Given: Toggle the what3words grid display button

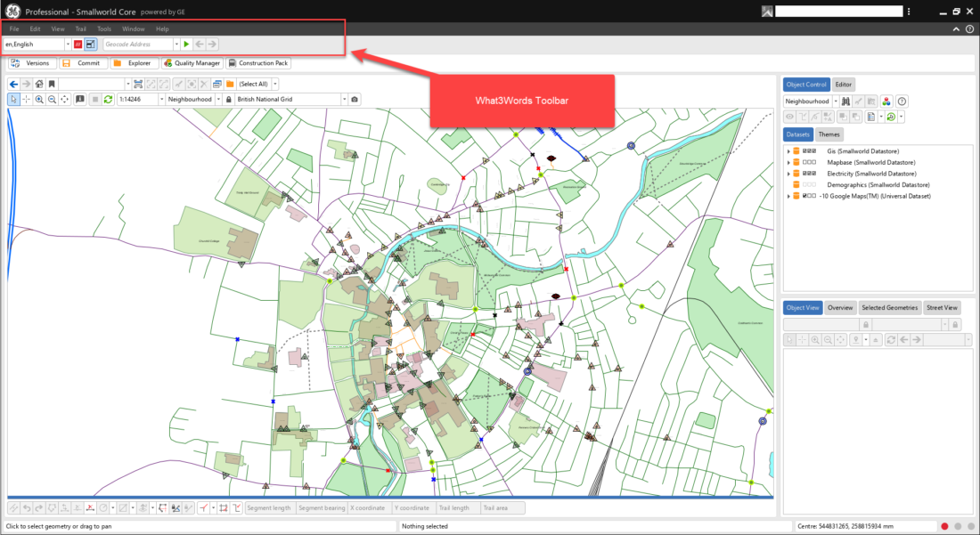Looking at the screenshot, I should pyautogui.click(x=91, y=45).
